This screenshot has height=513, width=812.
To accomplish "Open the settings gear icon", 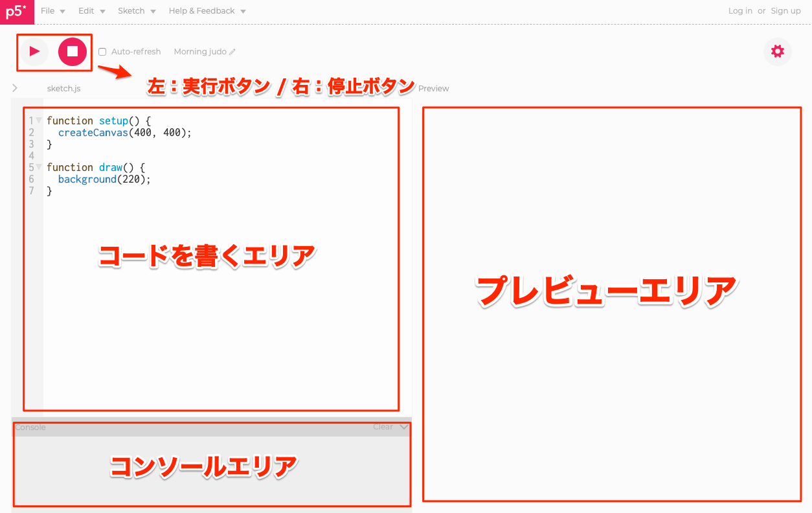I will (x=778, y=52).
